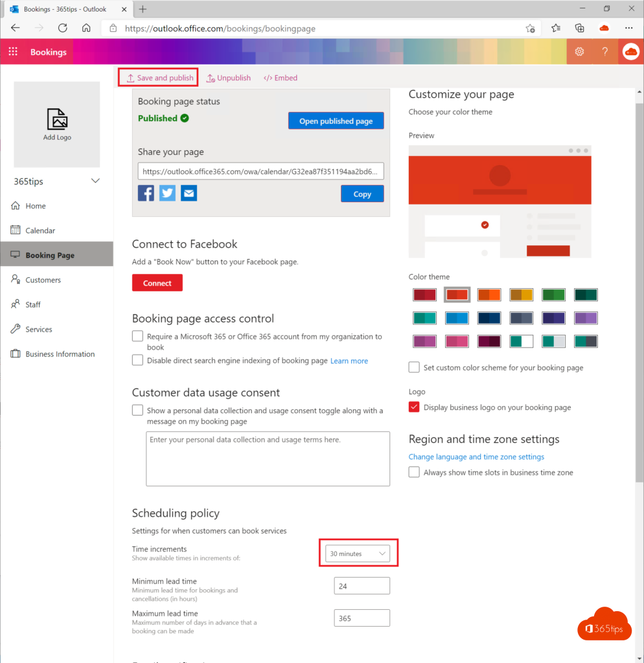
Task: Open browser collections
Action: [x=580, y=28]
